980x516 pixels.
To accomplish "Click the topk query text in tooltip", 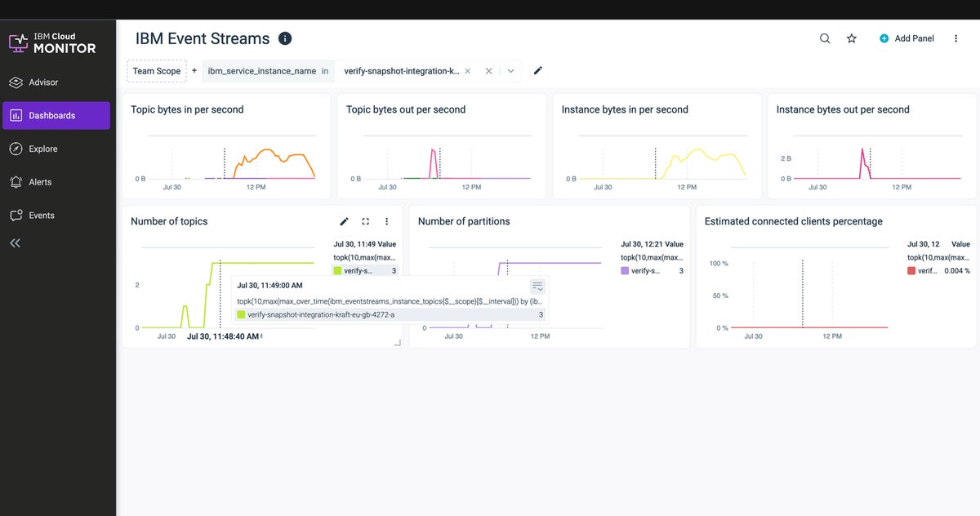I will [x=390, y=301].
